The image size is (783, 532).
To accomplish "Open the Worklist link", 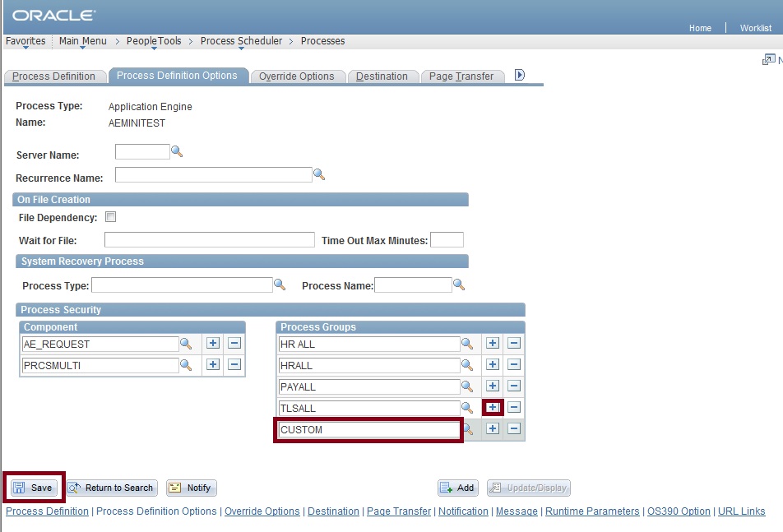I will (x=756, y=28).
